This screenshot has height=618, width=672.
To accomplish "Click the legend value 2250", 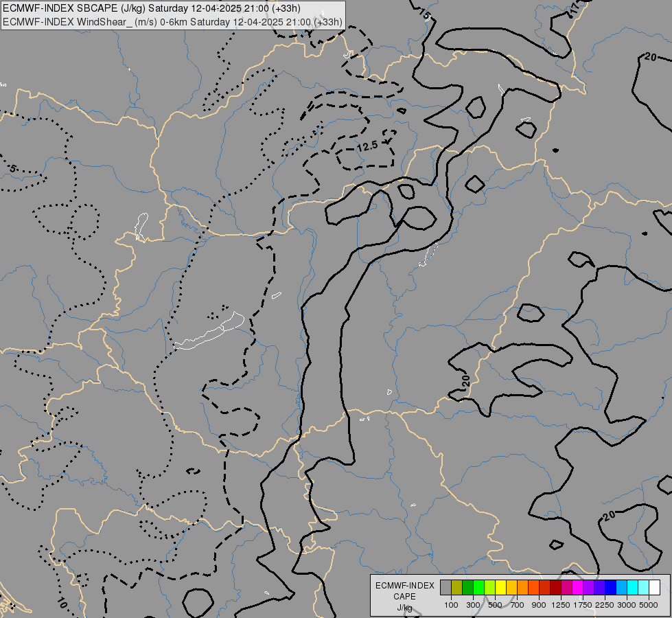I will pyautogui.click(x=605, y=605).
